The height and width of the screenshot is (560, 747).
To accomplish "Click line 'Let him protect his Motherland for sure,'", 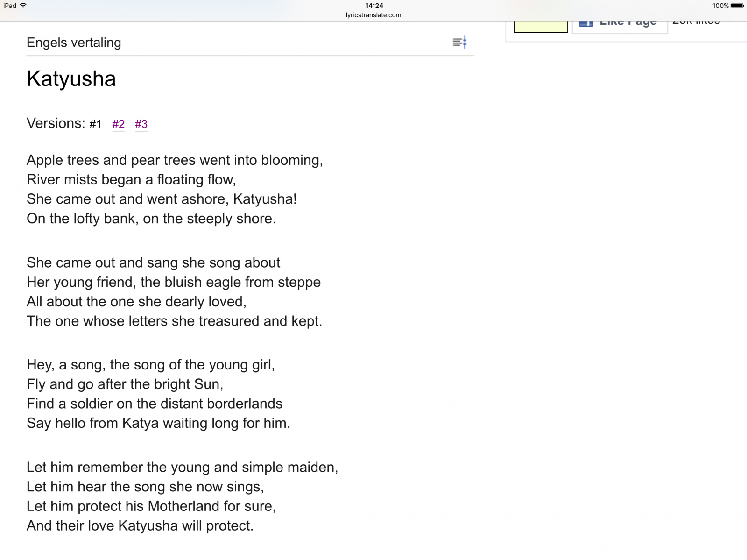I will (151, 507).
